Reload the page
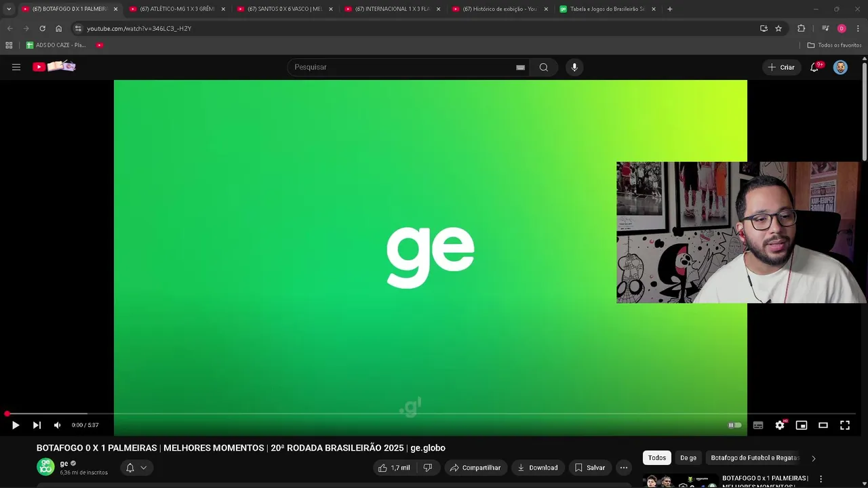This screenshot has width=868, height=488. point(42,28)
